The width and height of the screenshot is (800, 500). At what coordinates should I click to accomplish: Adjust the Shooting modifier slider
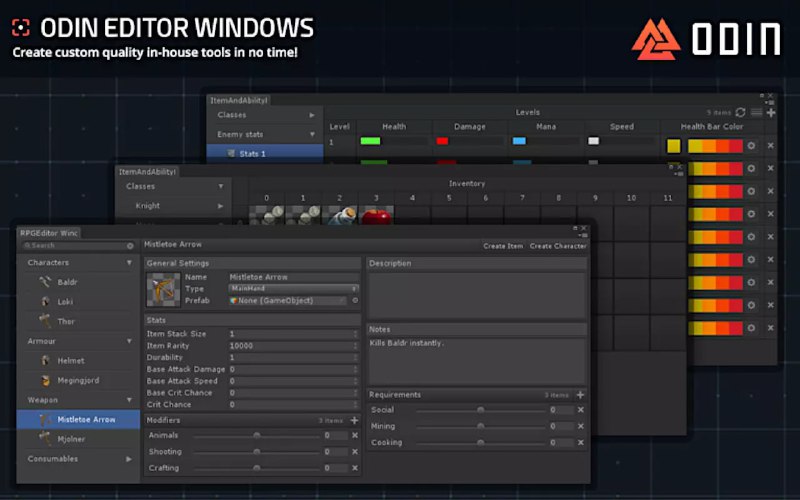256,452
